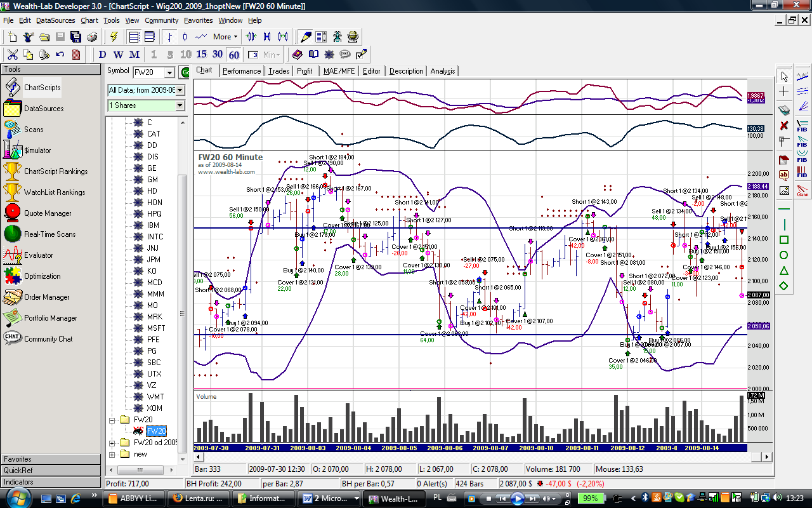Screen dimensions: 812x508
Task: Run the script with the lightning icon
Action: click(x=114, y=37)
